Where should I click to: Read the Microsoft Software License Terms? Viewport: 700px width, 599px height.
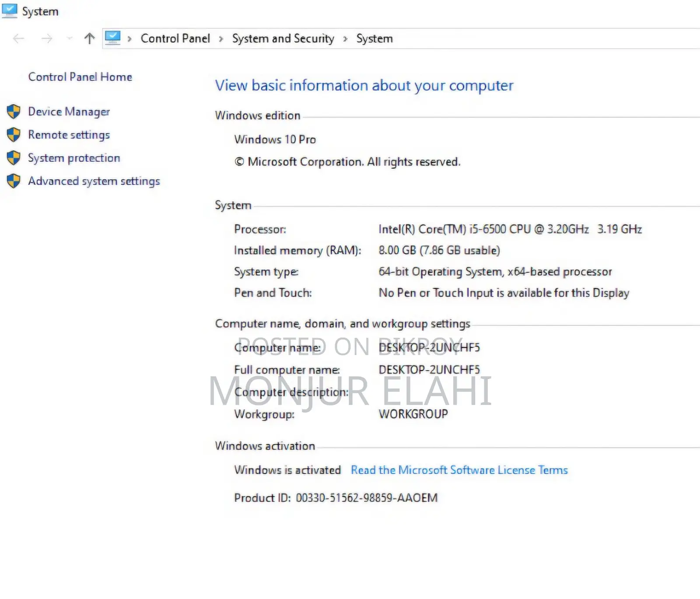tap(459, 470)
